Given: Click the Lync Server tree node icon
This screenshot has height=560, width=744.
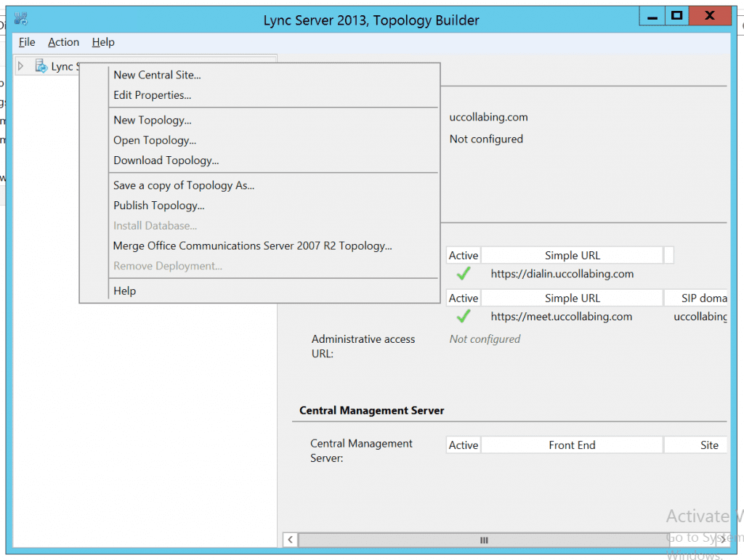Looking at the screenshot, I should click(41, 66).
